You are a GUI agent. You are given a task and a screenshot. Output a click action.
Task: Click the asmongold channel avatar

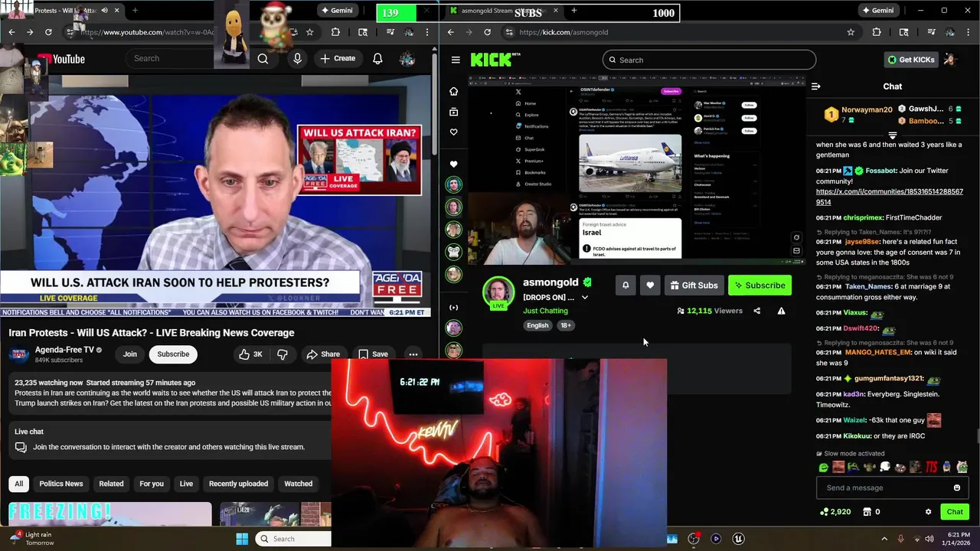click(498, 293)
